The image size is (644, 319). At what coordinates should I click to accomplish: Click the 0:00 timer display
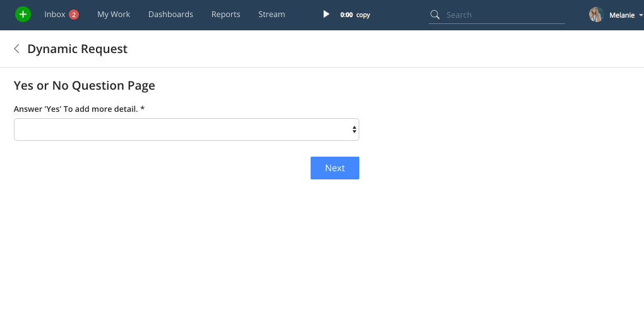coord(346,15)
